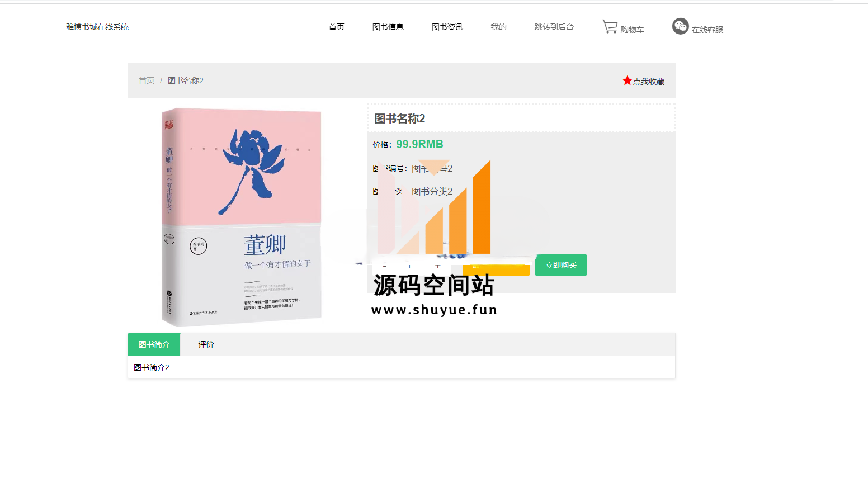868x478 pixels.
Task: Open the shopping cart icon
Action: point(610,26)
